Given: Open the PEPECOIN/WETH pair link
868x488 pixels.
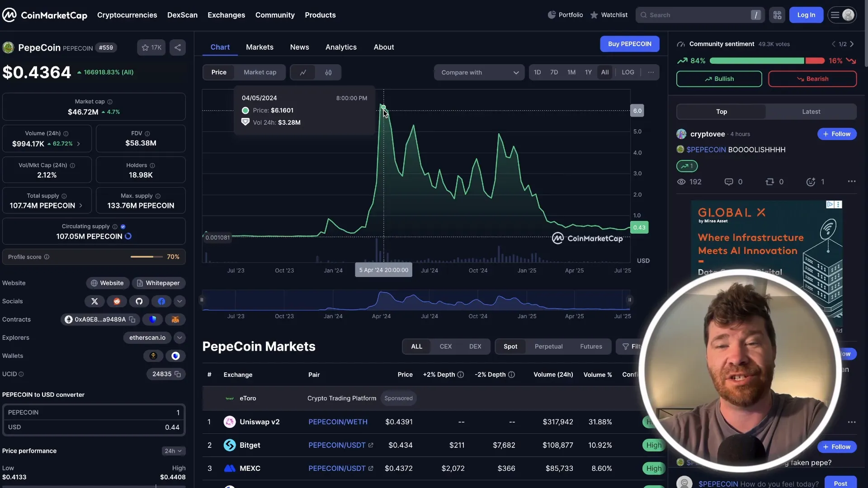Looking at the screenshot, I should [338, 422].
